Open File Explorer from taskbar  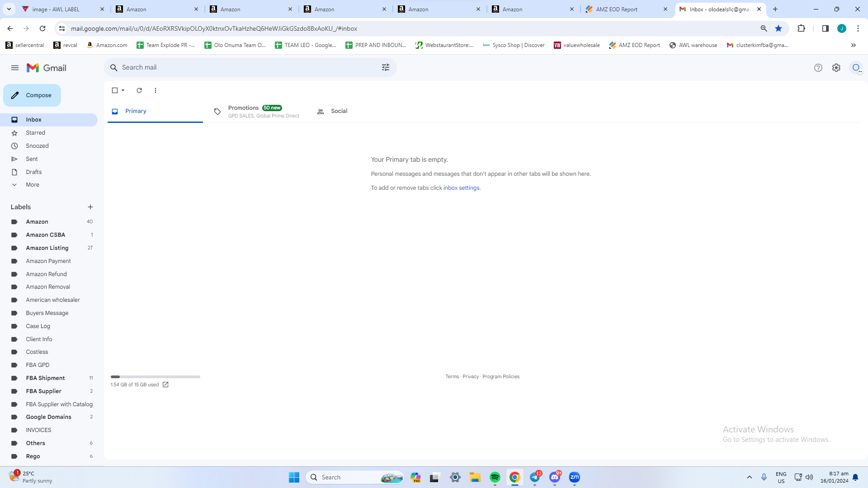click(475, 477)
